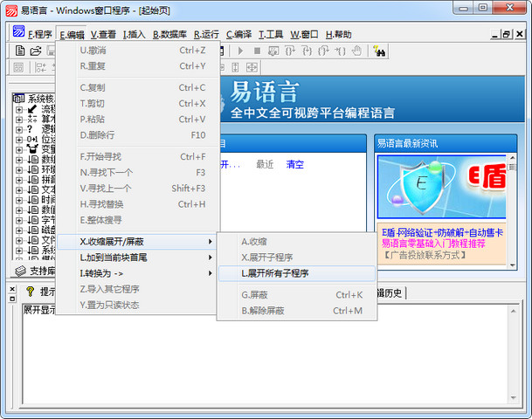The image size is (532, 419).
Task: Click Y.置为只读状态 menu entry
Action: coord(137,306)
